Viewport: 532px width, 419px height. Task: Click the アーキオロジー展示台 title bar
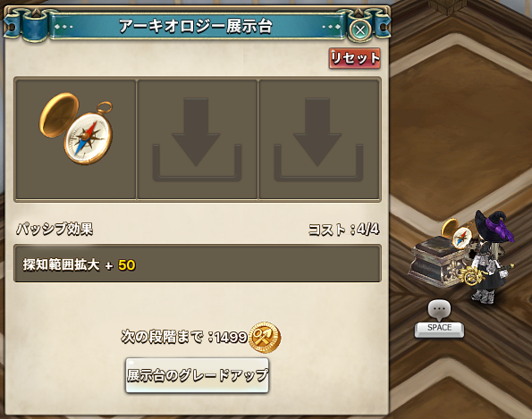(196, 26)
